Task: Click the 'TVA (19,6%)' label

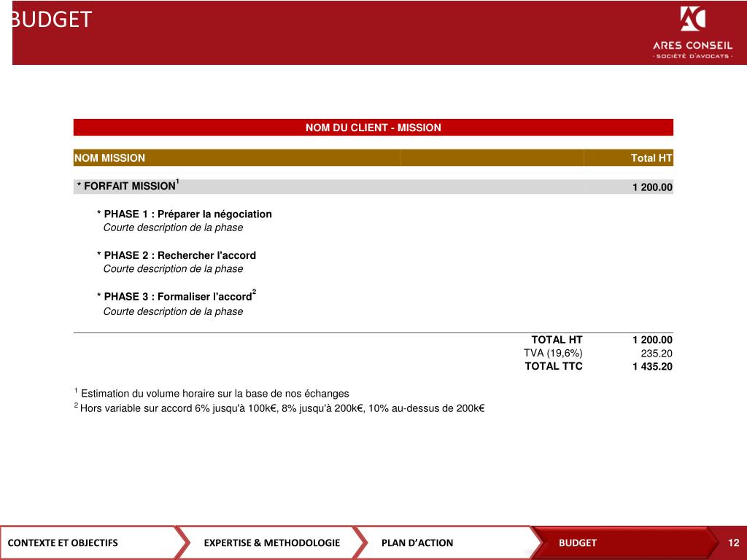Action: tap(553, 353)
